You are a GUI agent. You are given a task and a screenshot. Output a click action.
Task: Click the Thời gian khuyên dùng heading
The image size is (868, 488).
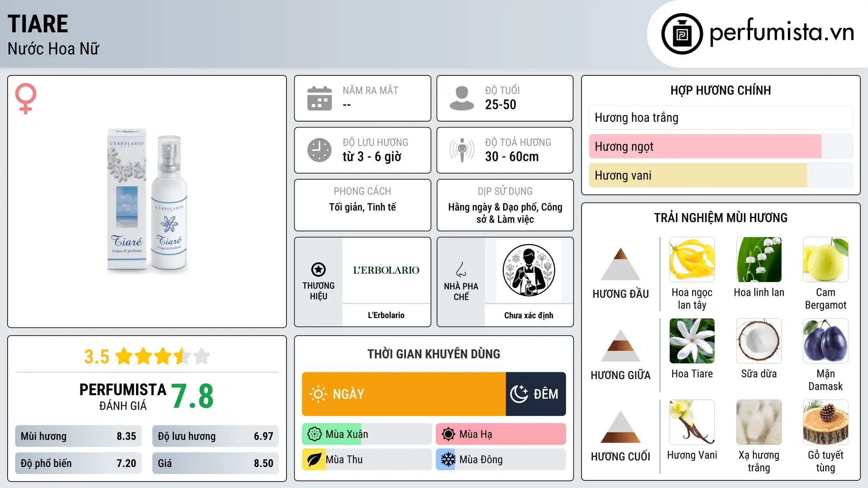(434, 354)
